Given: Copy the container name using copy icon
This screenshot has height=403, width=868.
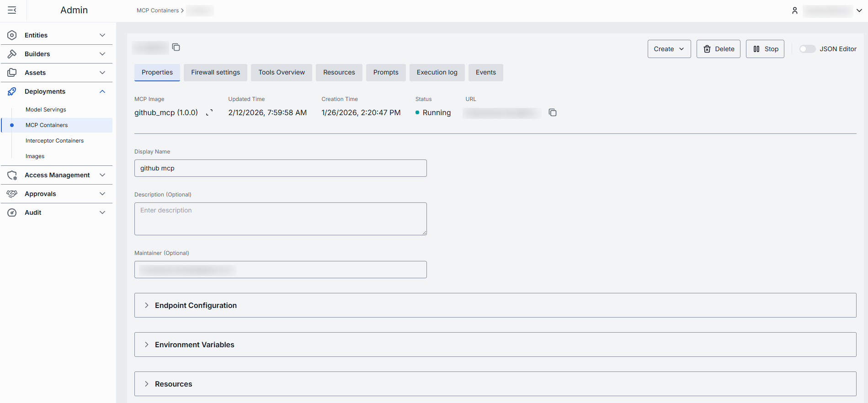Looking at the screenshot, I should [x=176, y=47].
